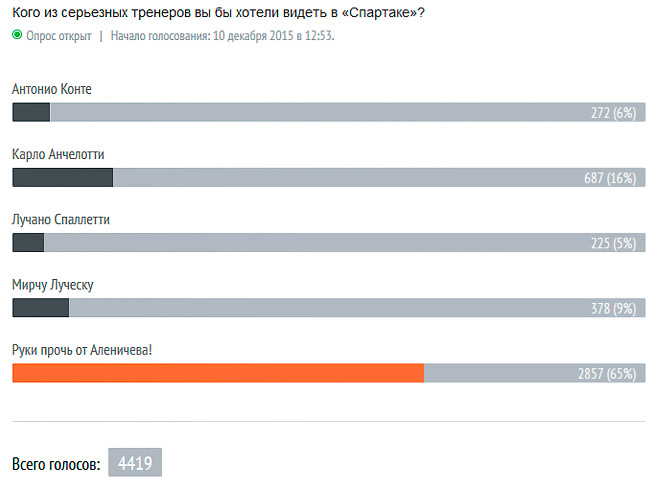Click the Начало голосования date text
The width and height of the screenshot is (660, 495).
(223, 36)
